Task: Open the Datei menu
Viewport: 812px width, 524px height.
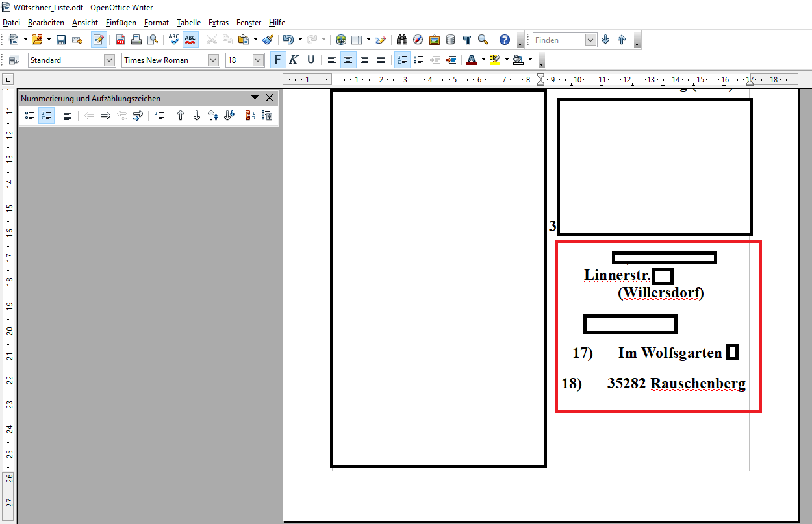Action: coord(12,22)
